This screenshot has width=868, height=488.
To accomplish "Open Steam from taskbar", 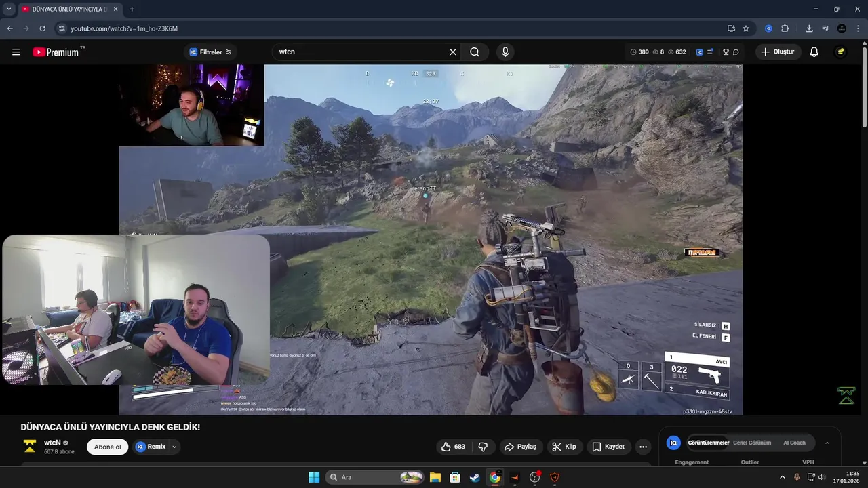I will [475, 477].
